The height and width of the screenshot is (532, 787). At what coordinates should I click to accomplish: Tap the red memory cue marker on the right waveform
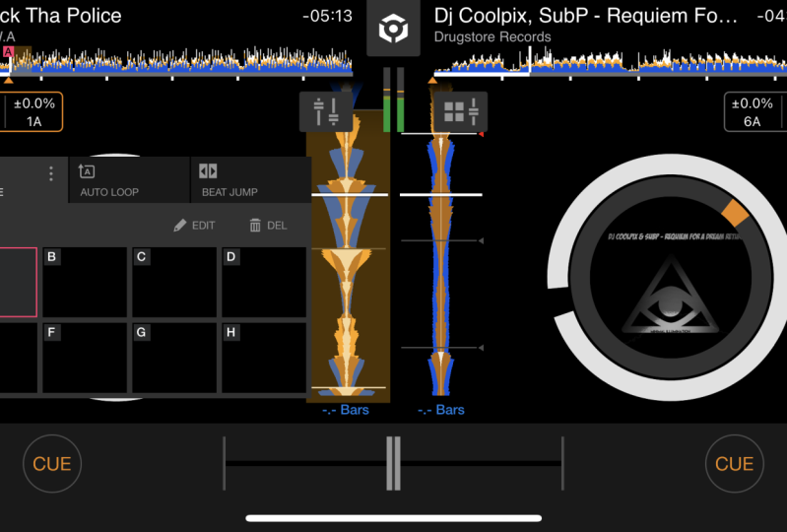pos(481,134)
